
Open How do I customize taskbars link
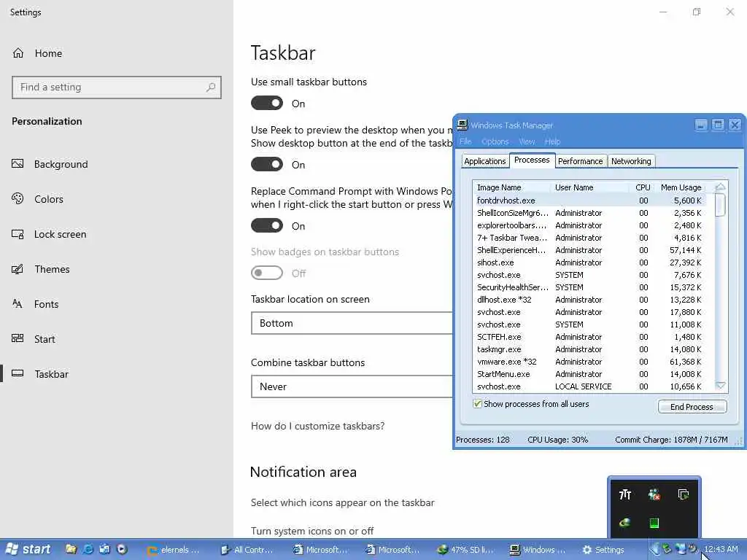[x=317, y=426]
